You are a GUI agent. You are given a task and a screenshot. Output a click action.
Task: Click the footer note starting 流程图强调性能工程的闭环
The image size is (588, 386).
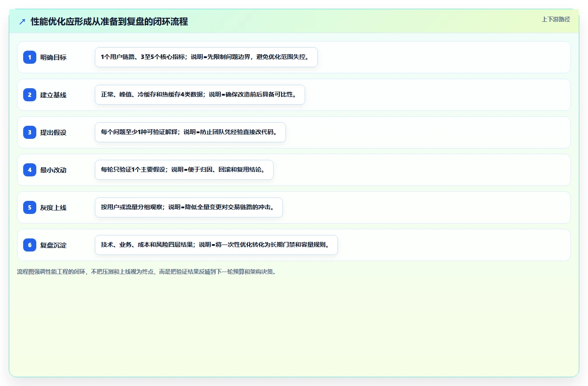(x=146, y=272)
